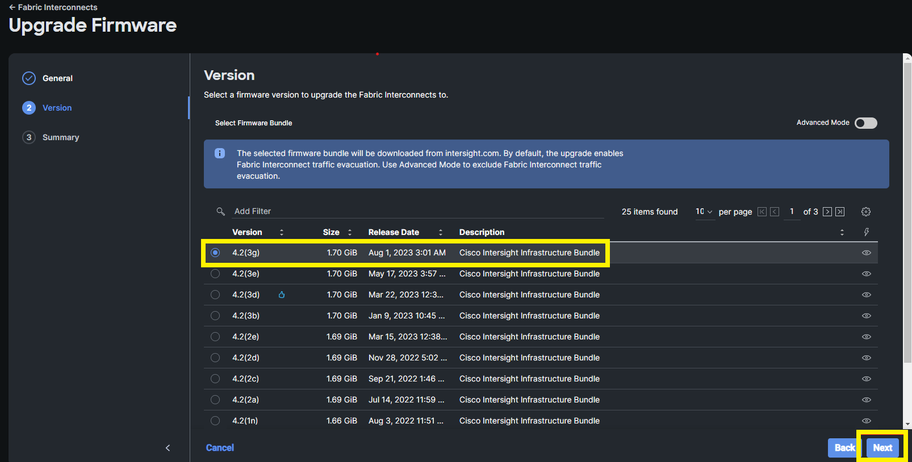Open the Summary step
This screenshot has height=462, width=912.
coord(60,137)
